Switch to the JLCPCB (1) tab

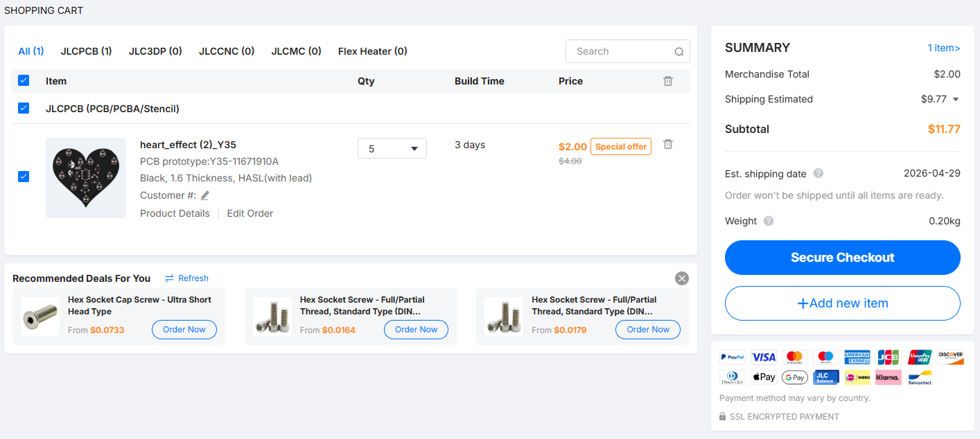click(86, 51)
